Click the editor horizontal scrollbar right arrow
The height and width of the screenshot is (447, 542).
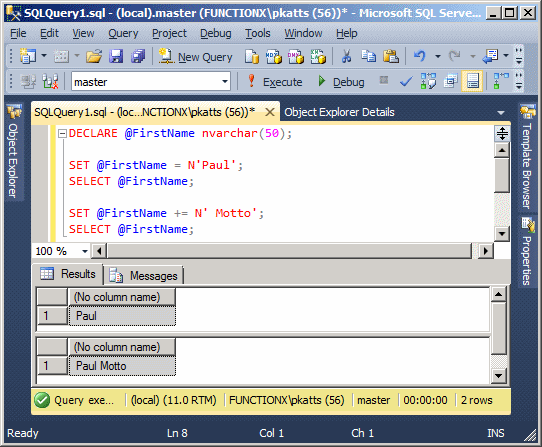point(486,251)
